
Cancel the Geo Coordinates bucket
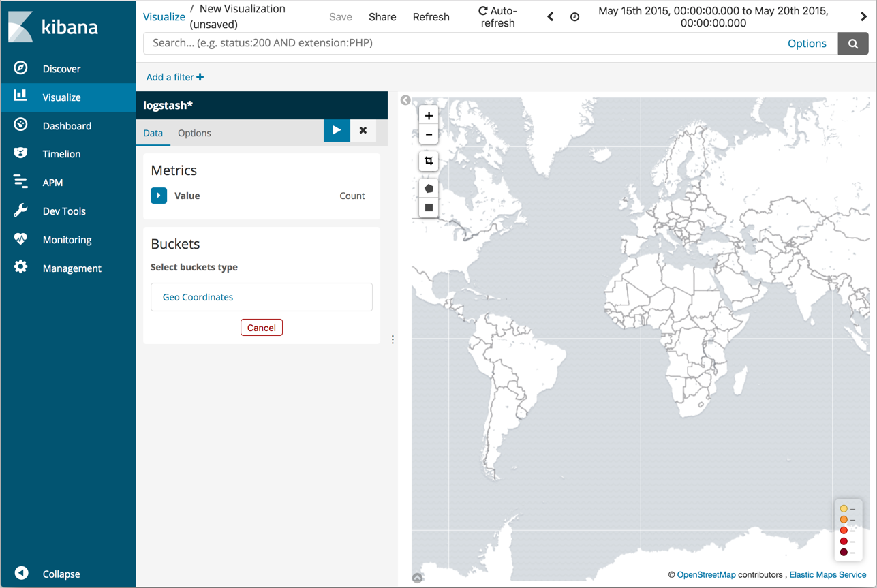(261, 327)
